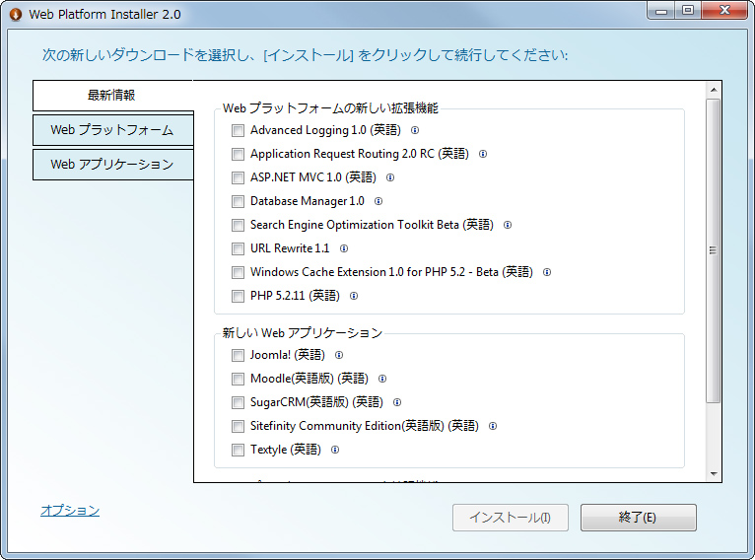
Task: Click the インストール(I) button
Action: [x=511, y=518]
